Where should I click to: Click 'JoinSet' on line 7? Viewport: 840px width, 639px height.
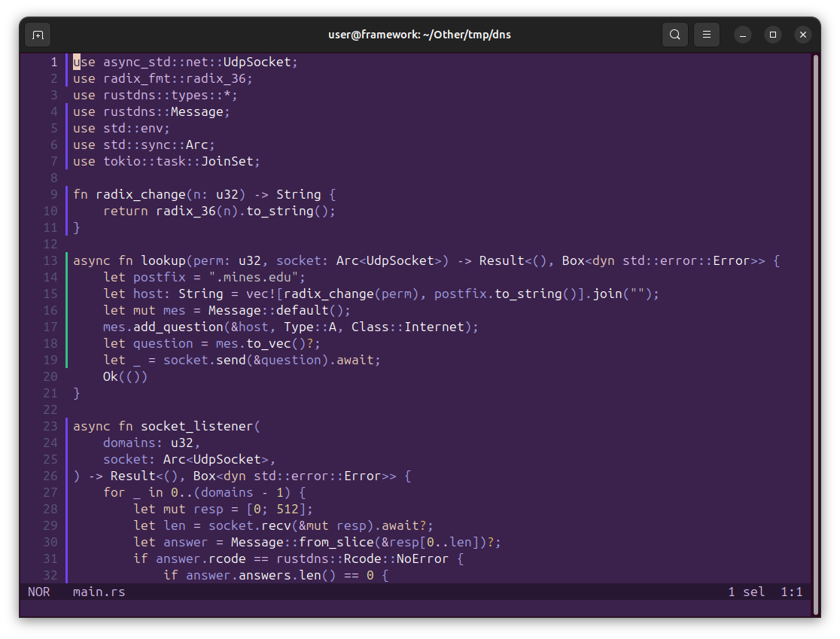point(227,162)
